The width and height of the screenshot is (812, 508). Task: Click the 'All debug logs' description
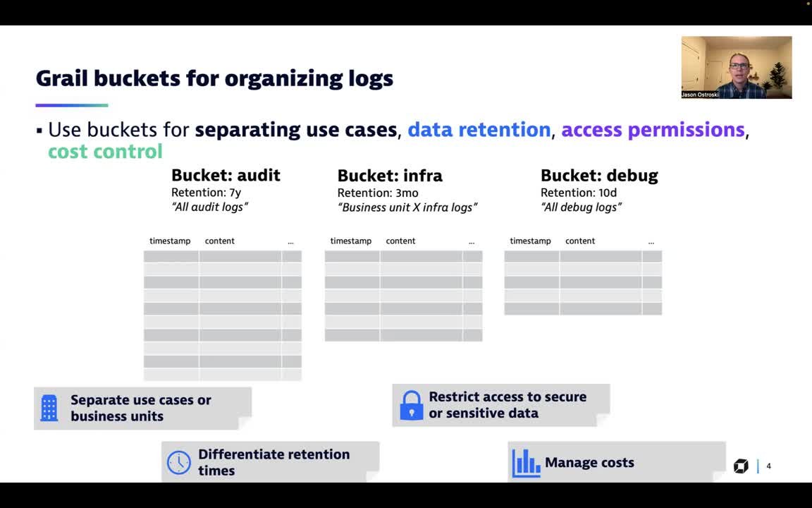tap(581, 207)
